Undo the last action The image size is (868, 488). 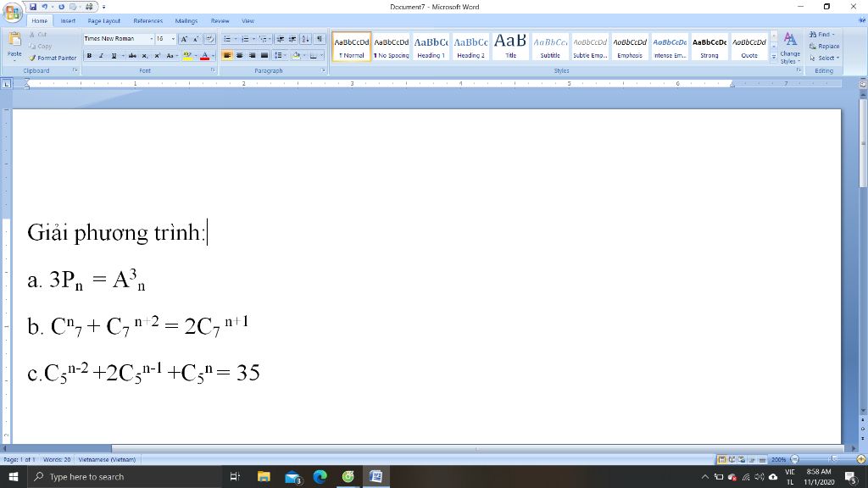[45, 7]
